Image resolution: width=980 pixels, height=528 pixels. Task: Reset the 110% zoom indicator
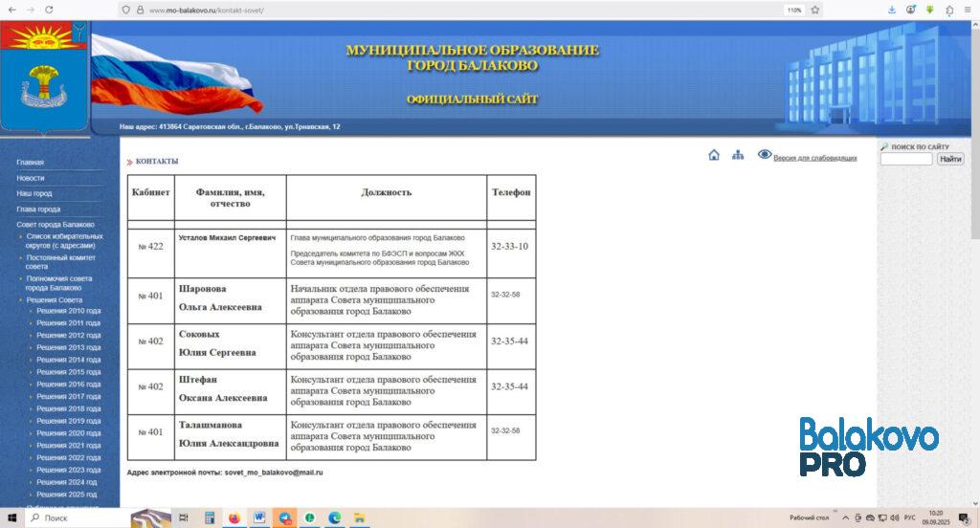793,10
